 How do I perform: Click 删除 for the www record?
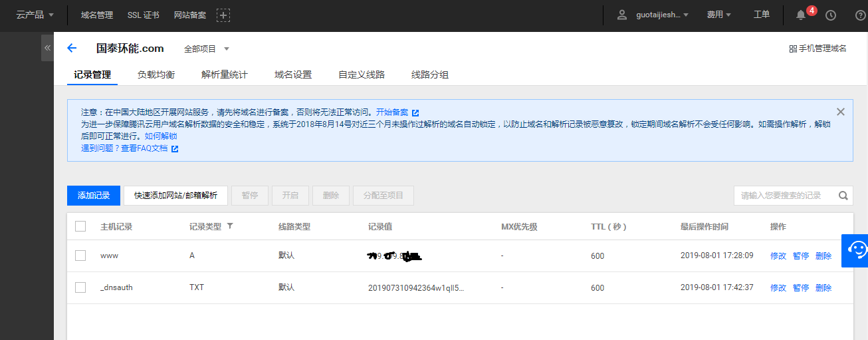coord(823,255)
